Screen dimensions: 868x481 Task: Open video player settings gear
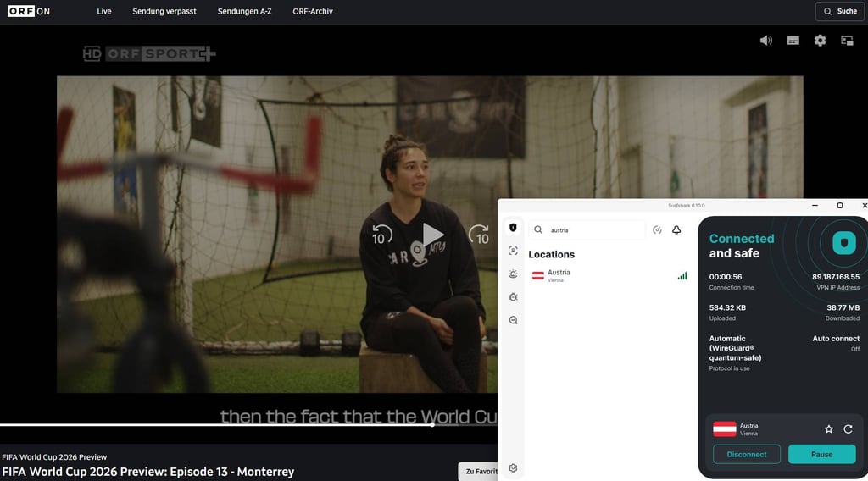tap(820, 41)
